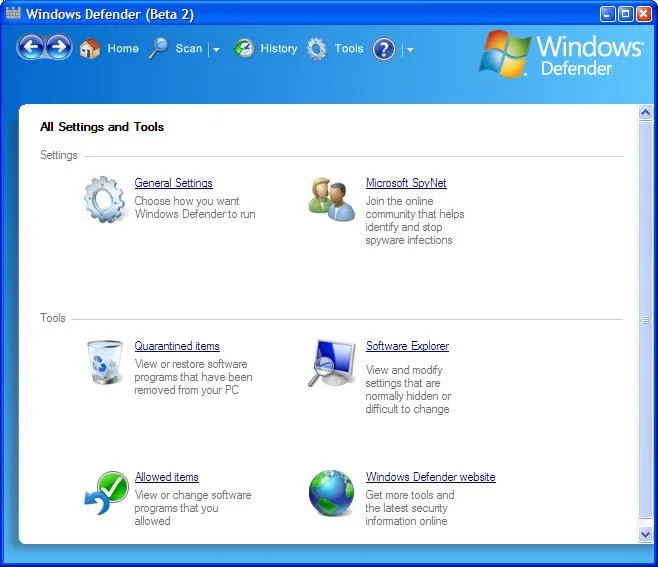Minimize the Windows Defender window
Image resolution: width=658 pixels, height=567 pixels.
607,14
